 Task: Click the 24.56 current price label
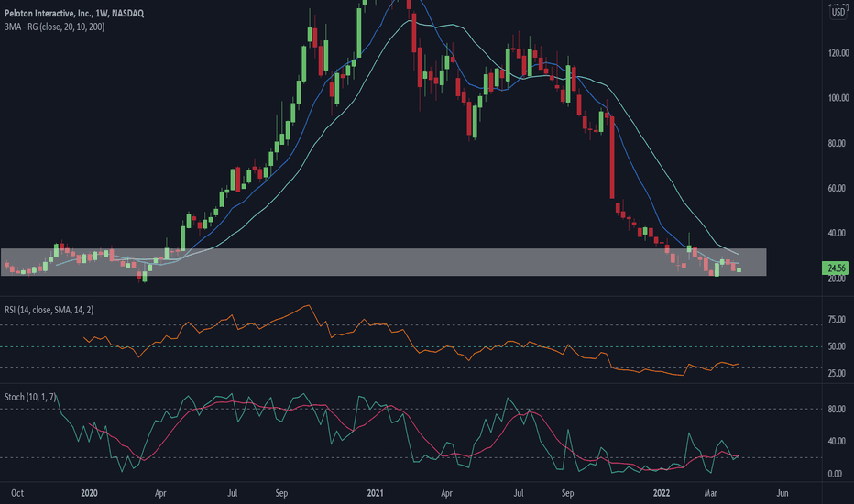836,268
